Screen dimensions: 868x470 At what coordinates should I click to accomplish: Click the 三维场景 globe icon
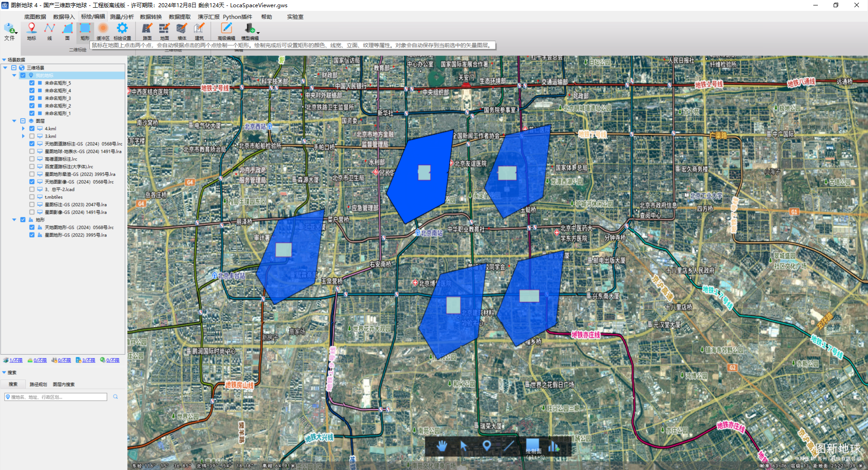(22, 68)
